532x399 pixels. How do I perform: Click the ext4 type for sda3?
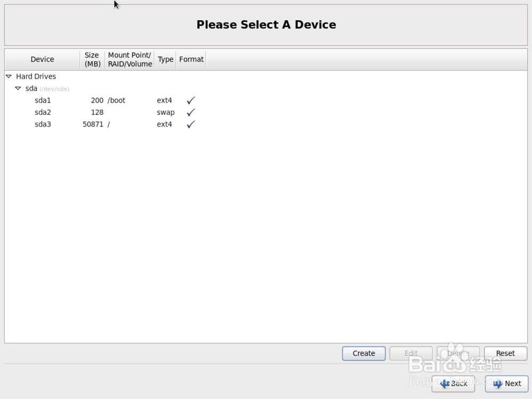click(164, 124)
